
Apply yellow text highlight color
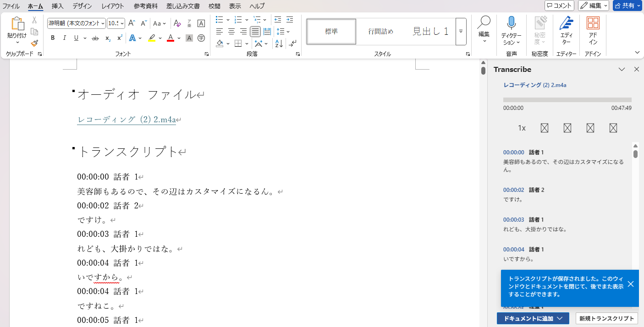(151, 38)
